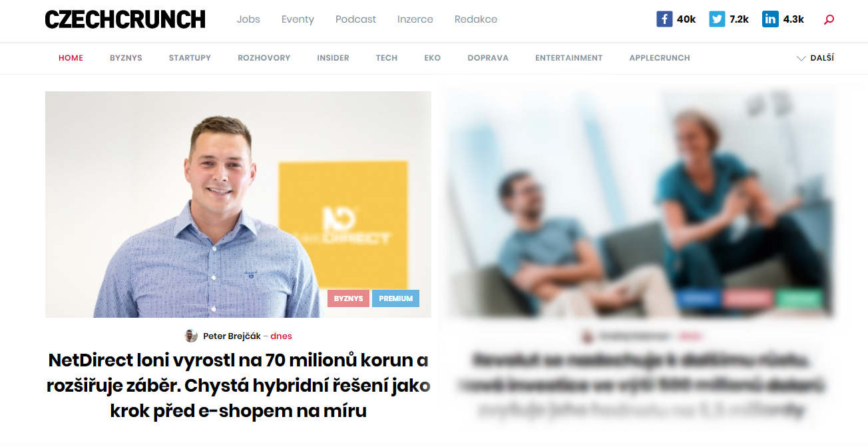Click author name Peter Brejčák
Screen dimensions: 868x447
coord(232,336)
